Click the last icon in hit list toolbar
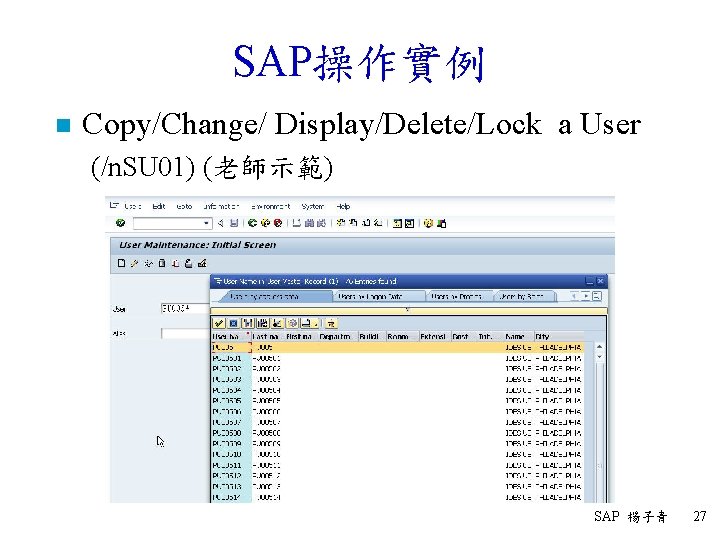The height and width of the screenshot is (540, 720). [x=331, y=323]
